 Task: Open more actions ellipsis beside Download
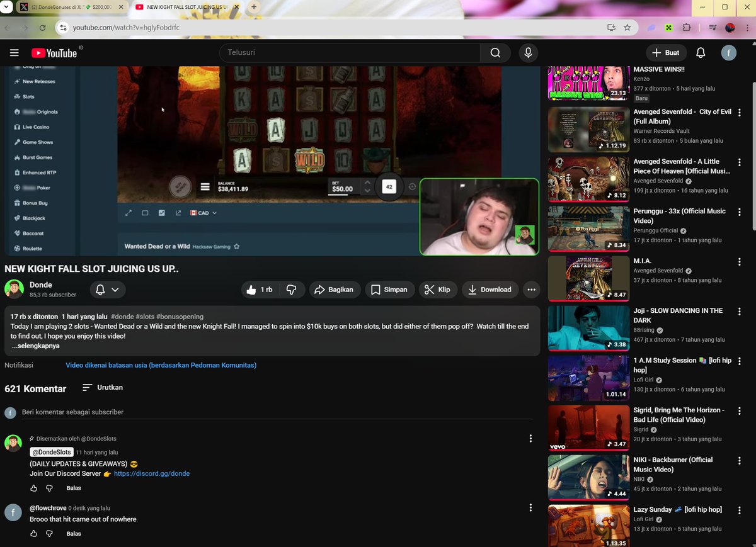pos(531,290)
